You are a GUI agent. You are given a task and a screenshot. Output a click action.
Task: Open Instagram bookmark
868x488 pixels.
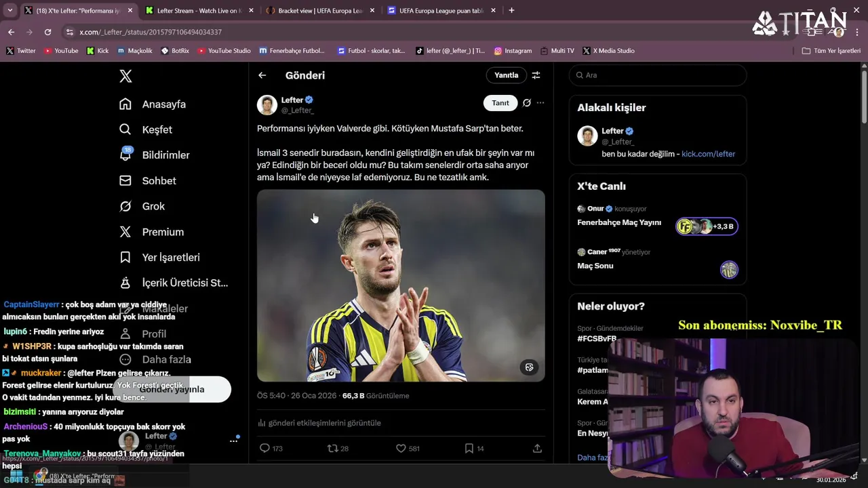pos(513,51)
